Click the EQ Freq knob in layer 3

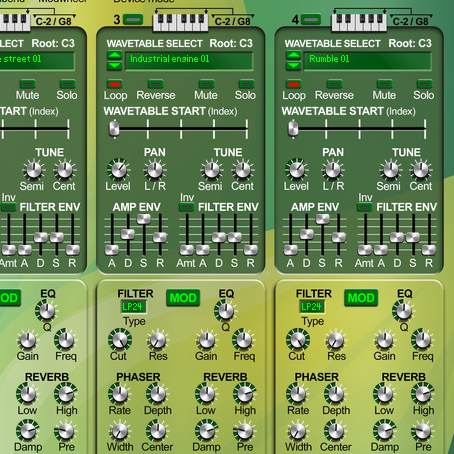(244, 340)
